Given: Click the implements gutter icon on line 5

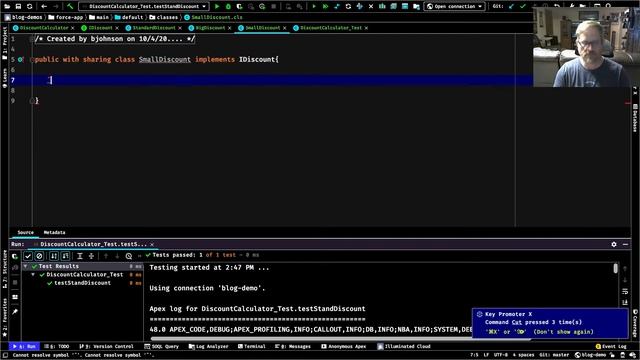Looking at the screenshot, I should [20, 60].
